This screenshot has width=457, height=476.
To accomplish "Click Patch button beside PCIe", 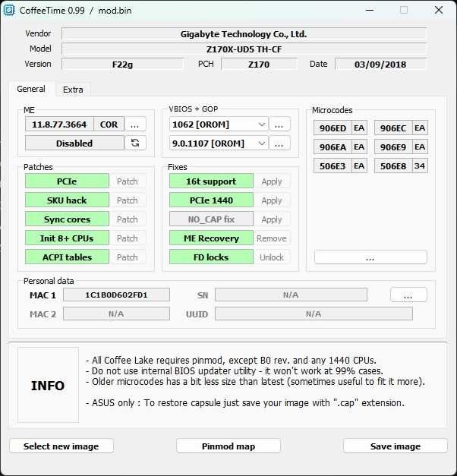I will (x=128, y=181).
